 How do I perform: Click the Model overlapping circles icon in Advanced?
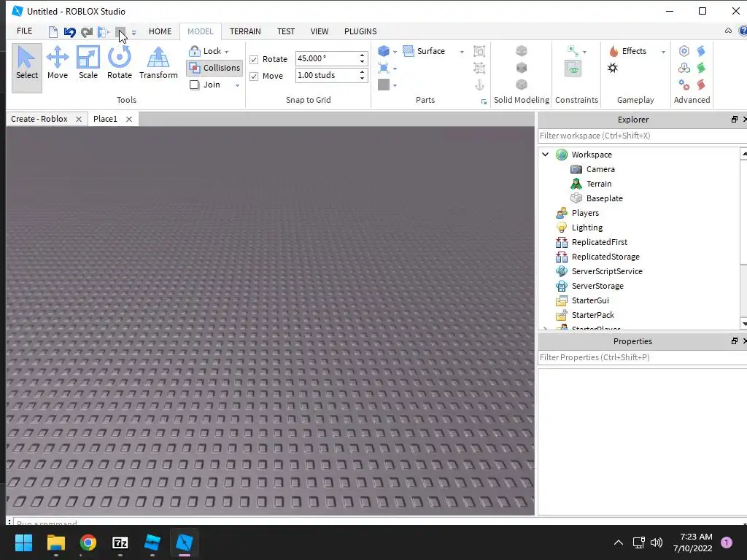click(x=684, y=68)
